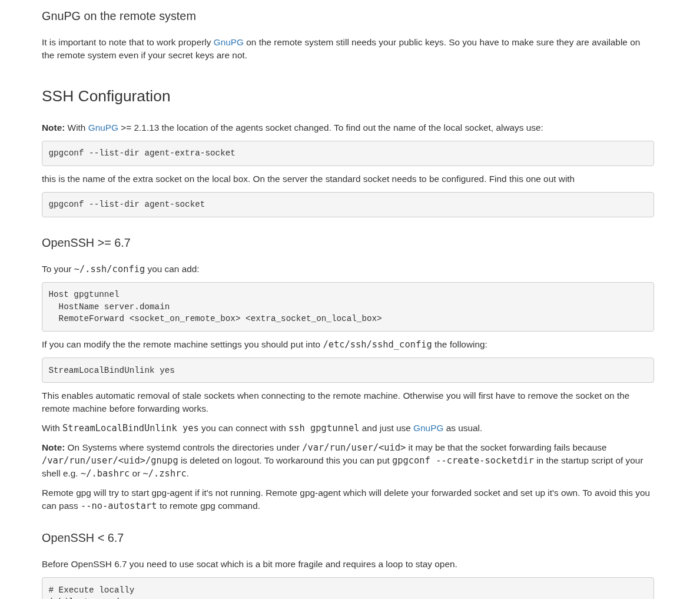Click the inline '~/.ssh/config' path
This screenshot has height=599, width=700.
point(109,269)
